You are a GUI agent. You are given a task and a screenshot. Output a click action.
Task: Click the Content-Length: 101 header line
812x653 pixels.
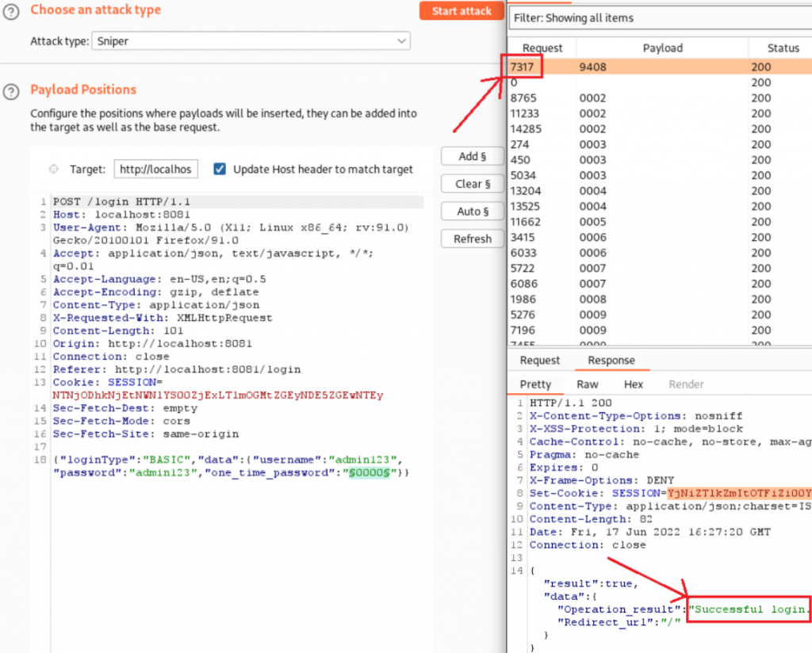pyautogui.click(x=118, y=330)
